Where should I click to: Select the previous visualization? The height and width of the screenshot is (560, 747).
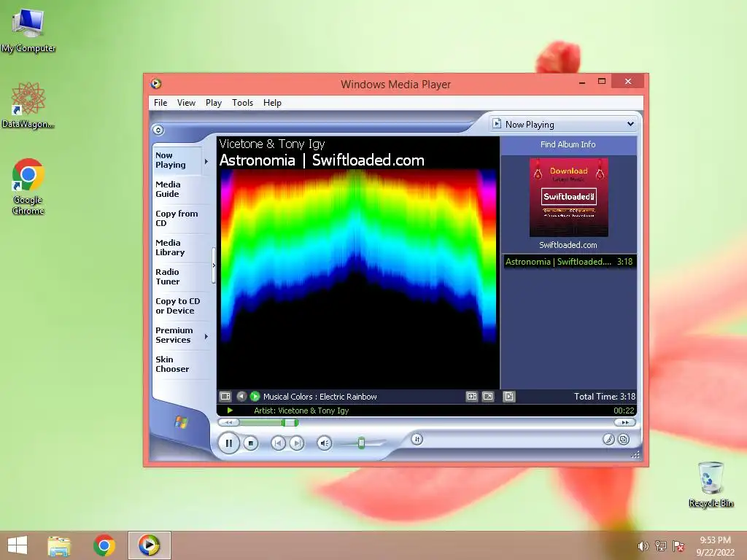click(x=241, y=396)
